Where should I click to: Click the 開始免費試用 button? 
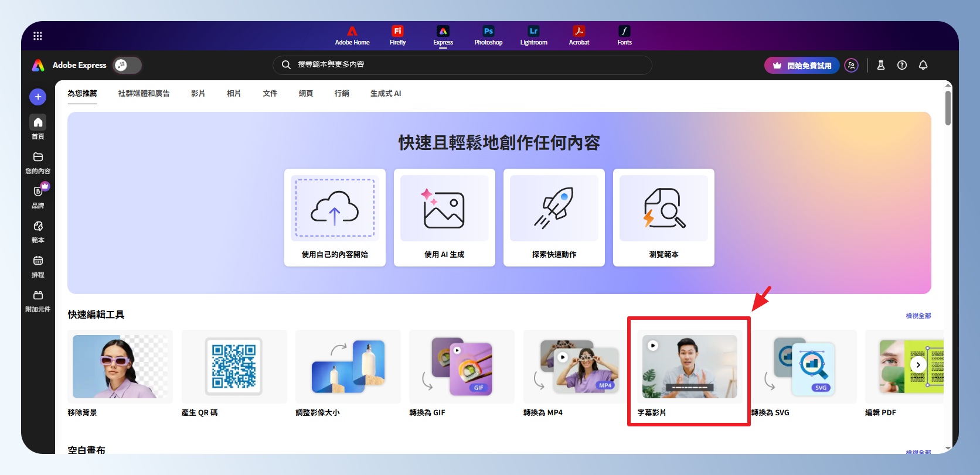(x=802, y=65)
